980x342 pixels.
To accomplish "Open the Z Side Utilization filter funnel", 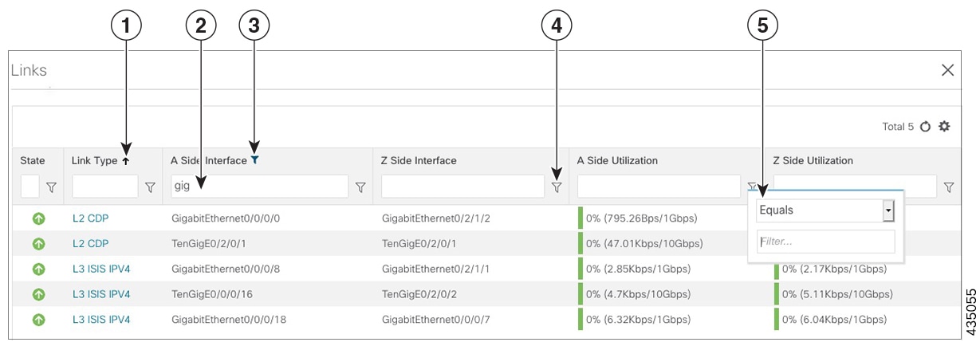I will [949, 187].
